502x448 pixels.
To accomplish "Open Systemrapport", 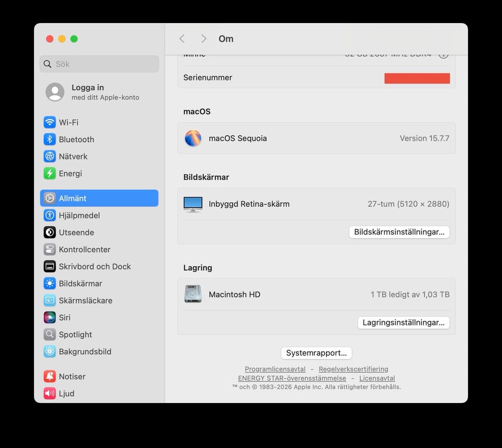I will [316, 353].
